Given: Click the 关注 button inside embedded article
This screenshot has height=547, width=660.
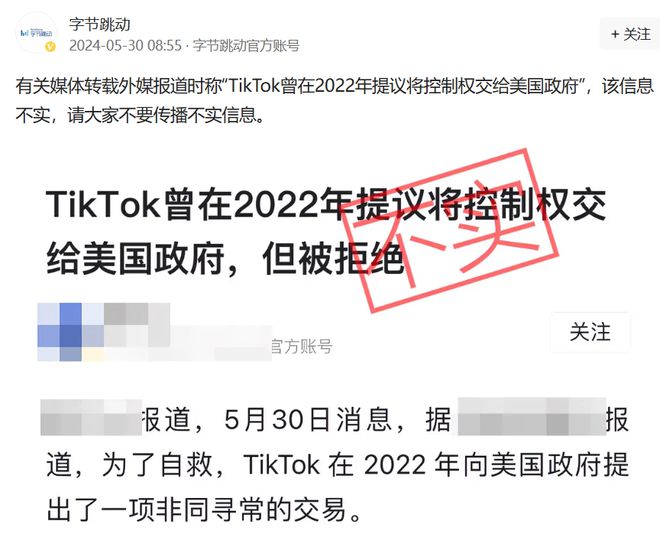Looking at the screenshot, I should tap(590, 332).
